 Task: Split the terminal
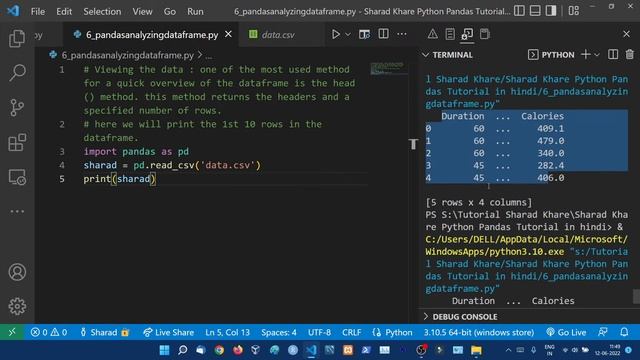point(613,55)
